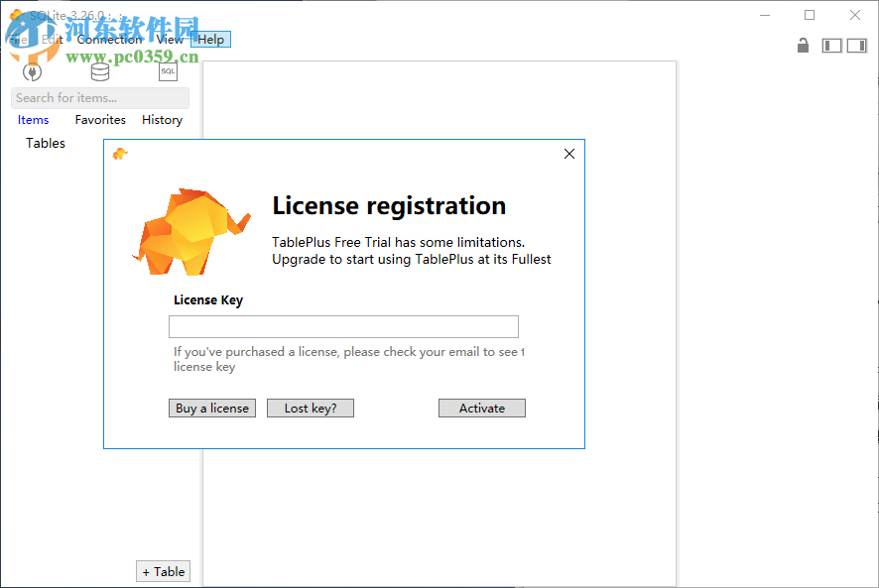Open the View menu
Screen dimensions: 879x588
pyautogui.click(x=169, y=39)
